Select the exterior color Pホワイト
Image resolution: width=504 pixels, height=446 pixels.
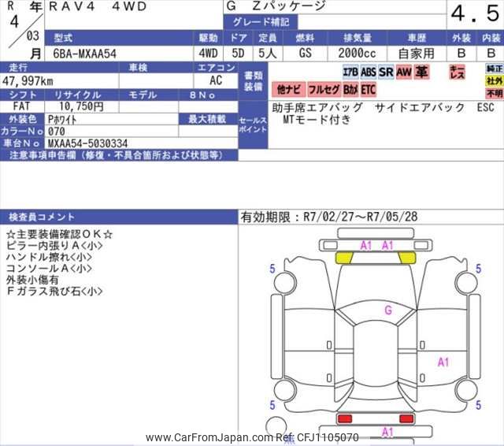point(62,119)
